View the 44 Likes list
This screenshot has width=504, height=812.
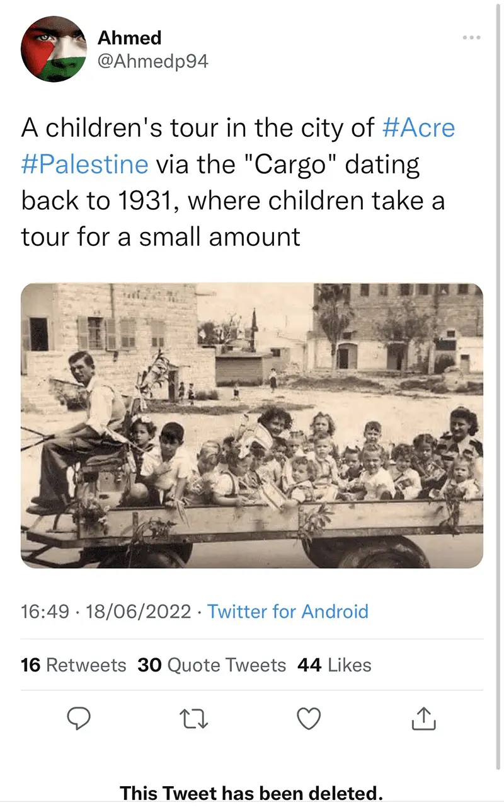coord(334,664)
